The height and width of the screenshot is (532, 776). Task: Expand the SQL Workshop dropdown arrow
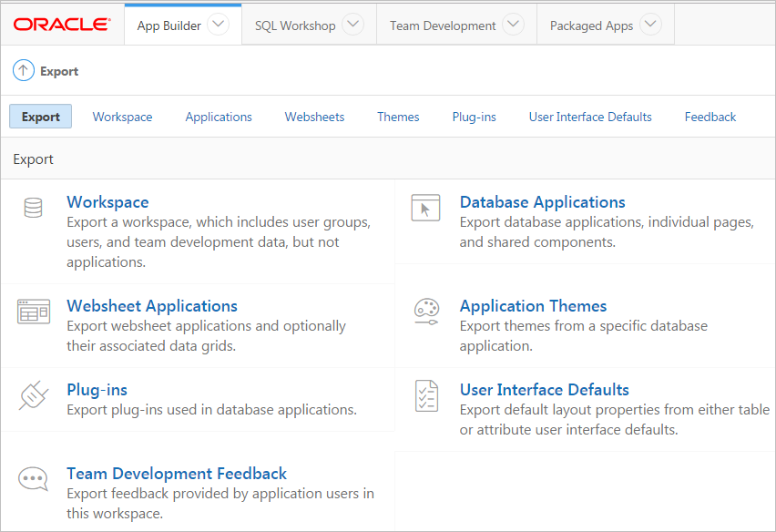tap(353, 25)
